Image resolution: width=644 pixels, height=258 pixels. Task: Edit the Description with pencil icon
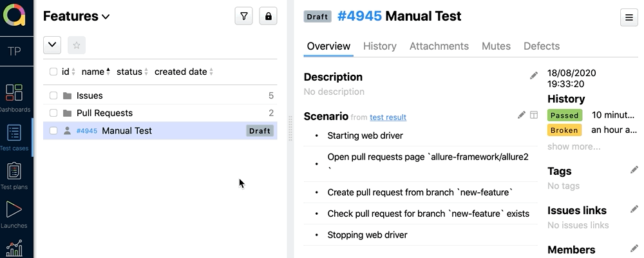[533, 75]
